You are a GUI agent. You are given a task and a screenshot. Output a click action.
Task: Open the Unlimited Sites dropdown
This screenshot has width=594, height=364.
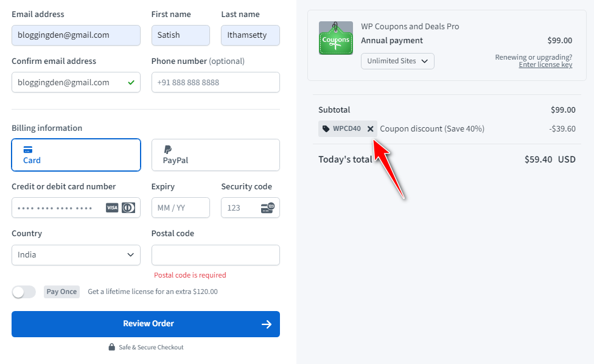click(x=397, y=61)
